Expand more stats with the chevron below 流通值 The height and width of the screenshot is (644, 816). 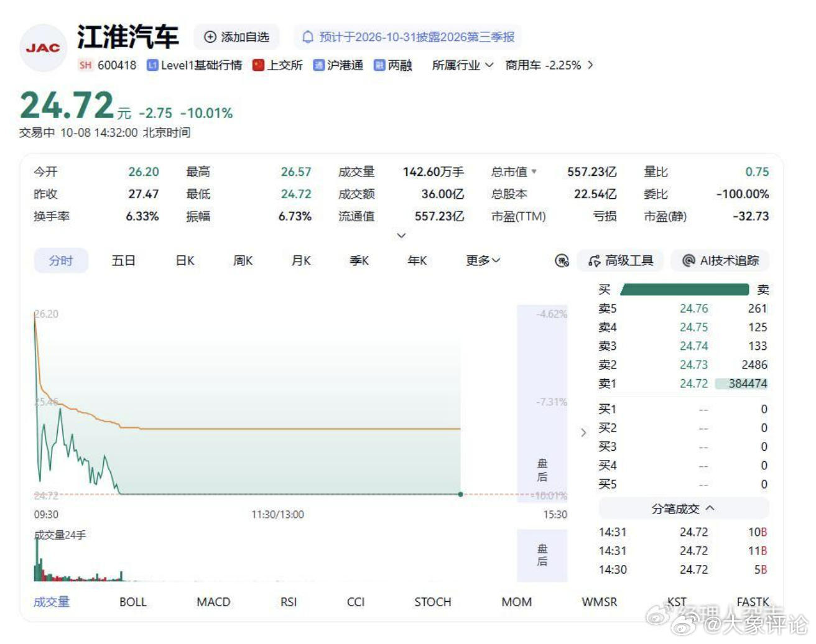click(401, 235)
